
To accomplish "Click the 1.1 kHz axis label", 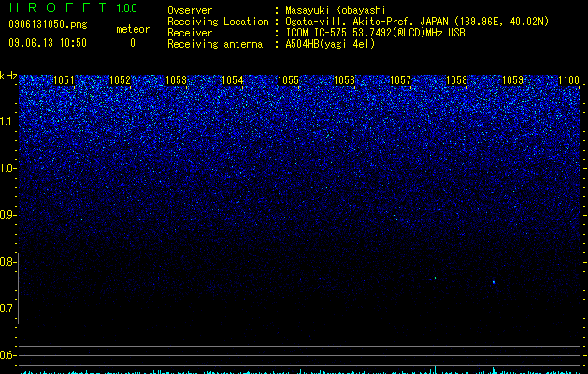I will (7, 122).
